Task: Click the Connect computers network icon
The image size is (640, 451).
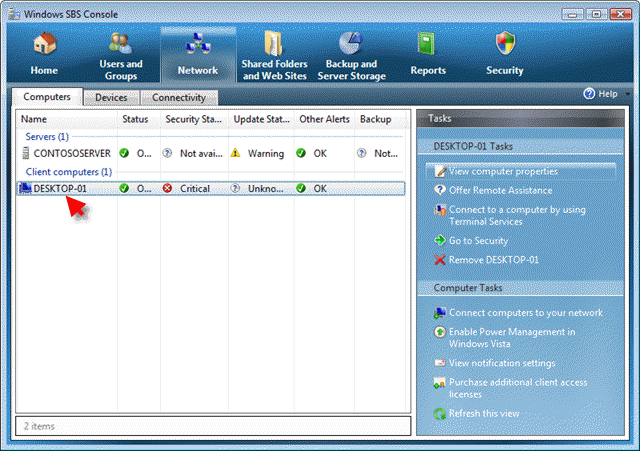Action: point(440,313)
